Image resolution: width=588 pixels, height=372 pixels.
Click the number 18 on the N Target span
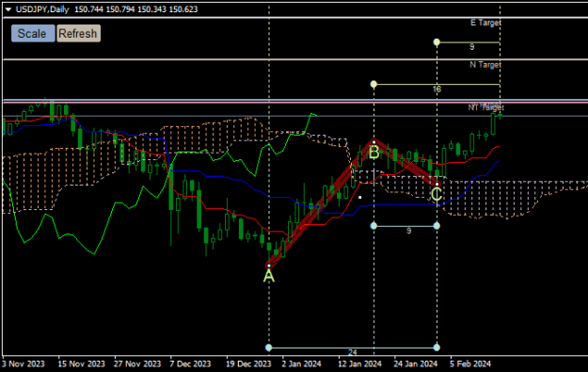(x=437, y=89)
